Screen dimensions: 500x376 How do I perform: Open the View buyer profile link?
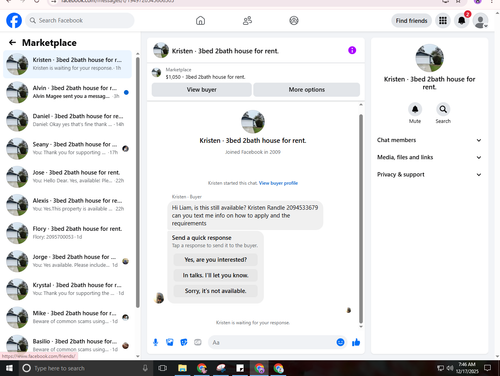pyautogui.click(x=278, y=183)
